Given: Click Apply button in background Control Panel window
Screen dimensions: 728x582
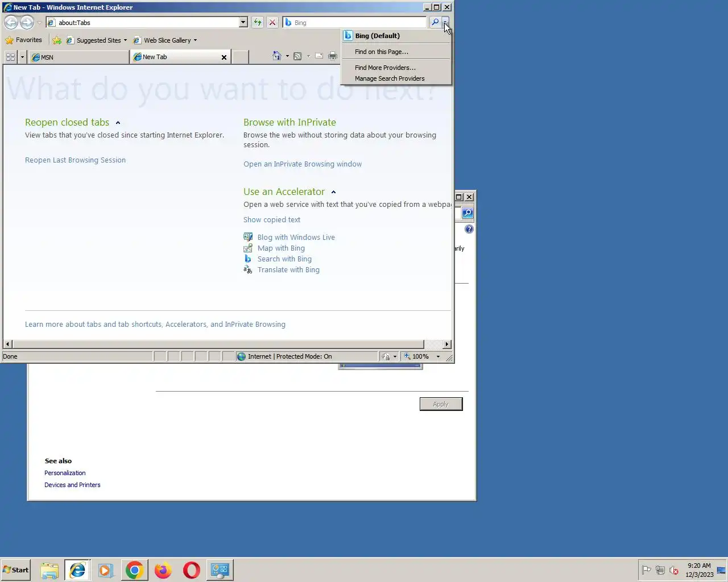Looking at the screenshot, I should click(x=441, y=404).
